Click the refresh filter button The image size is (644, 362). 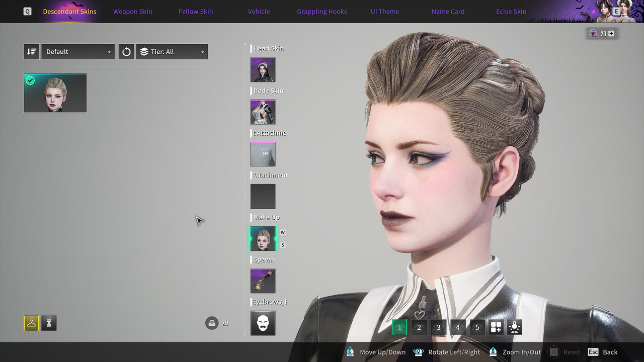coord(126,51)
